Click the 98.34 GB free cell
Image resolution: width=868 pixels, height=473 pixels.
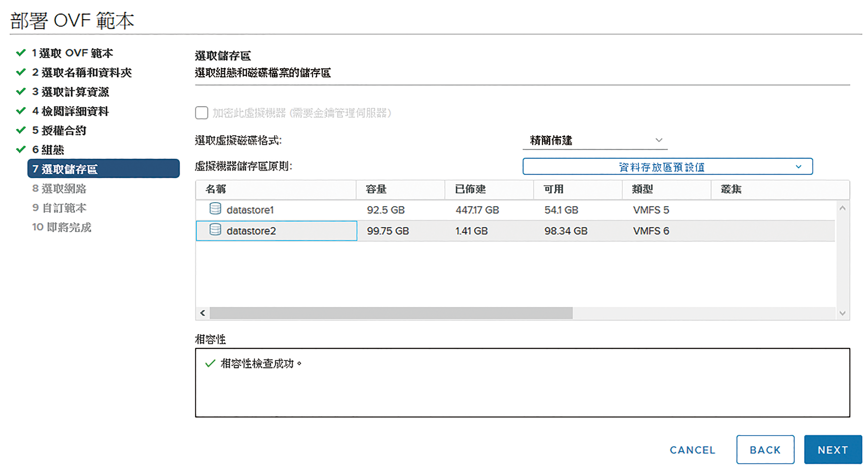coord(566,231)
